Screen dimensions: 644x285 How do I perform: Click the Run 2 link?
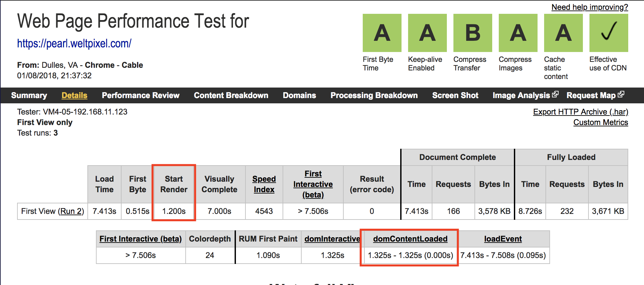coord(70,211)
